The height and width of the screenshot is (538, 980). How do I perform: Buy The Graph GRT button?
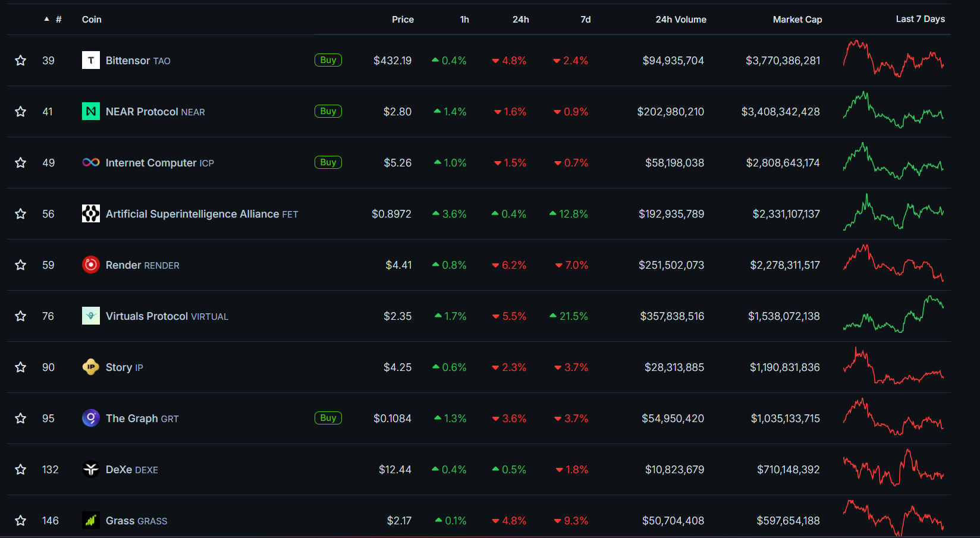coord(328,418)
